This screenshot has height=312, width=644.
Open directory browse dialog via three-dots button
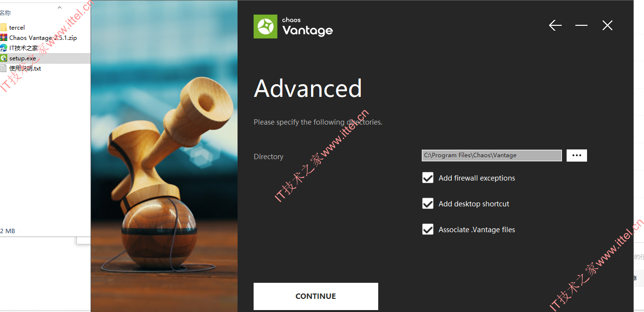(577, 155)
